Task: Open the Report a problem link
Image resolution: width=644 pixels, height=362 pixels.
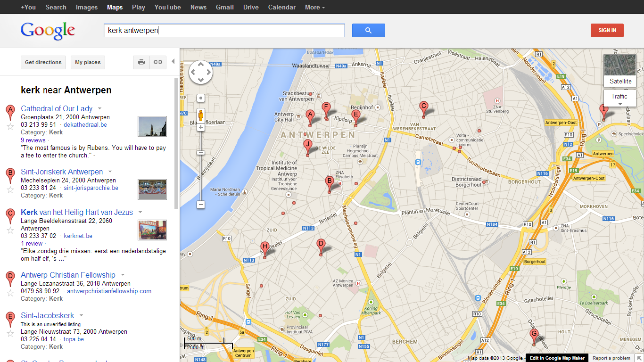Action: (611, 358)
